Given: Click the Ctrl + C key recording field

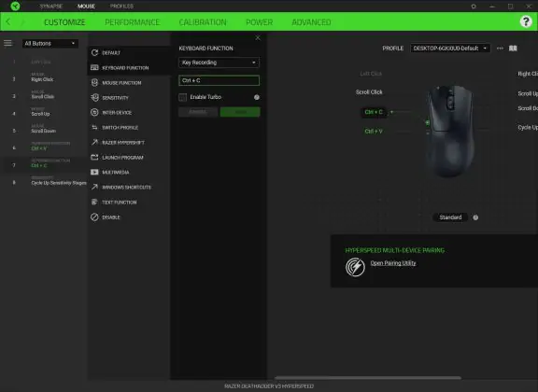Looking at the screenshot, I should coord(219,80).
